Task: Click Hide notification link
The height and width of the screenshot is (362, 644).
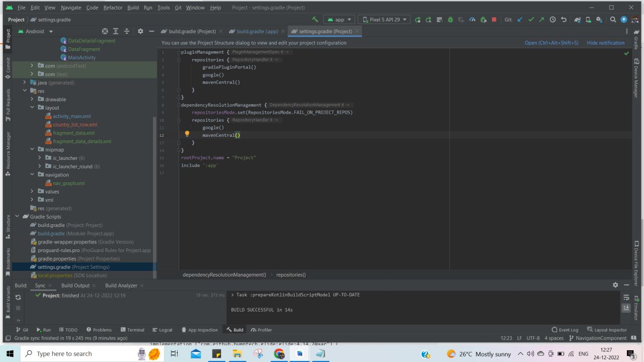Action: [x=605, y=43]
